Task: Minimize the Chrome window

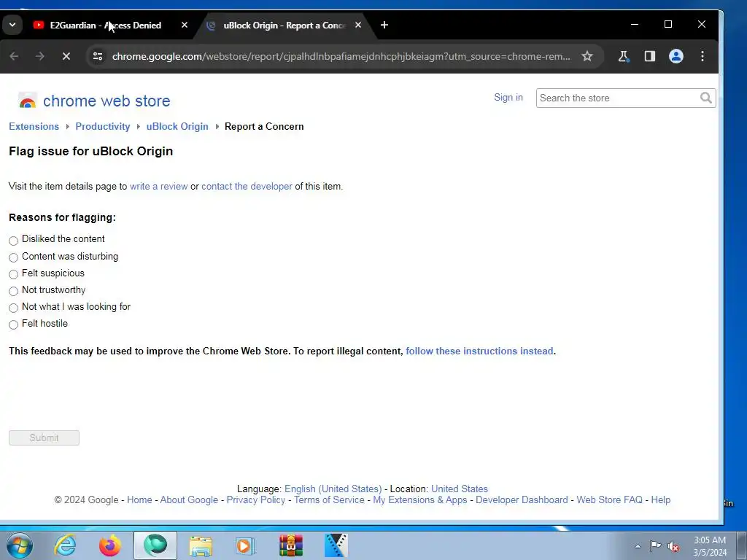Action: (x=635, y=24)
